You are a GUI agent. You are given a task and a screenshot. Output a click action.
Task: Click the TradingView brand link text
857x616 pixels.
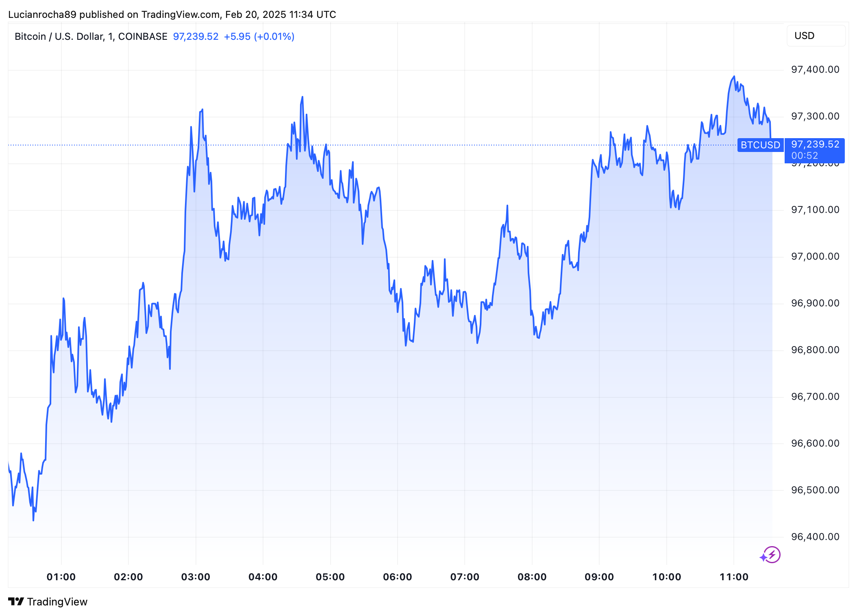tap(57, 602)
